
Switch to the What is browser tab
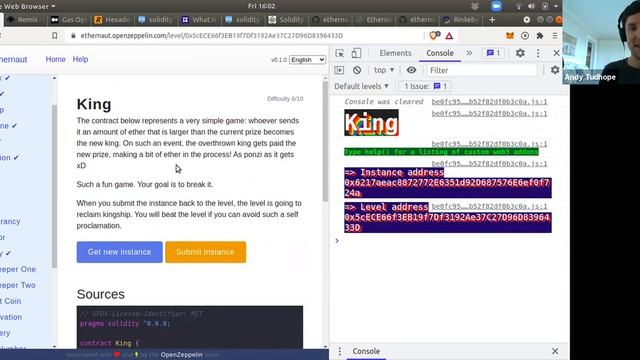[x=199, y=20]
